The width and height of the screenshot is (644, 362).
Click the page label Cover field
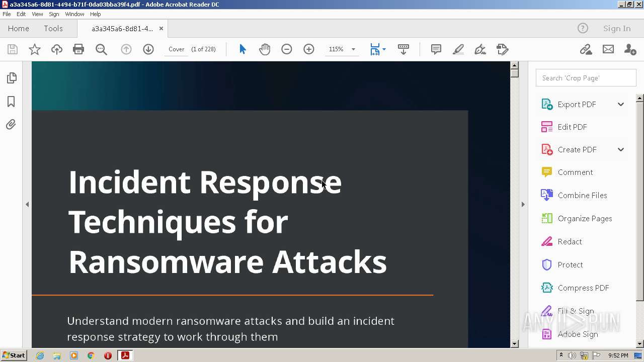point(177,49)
